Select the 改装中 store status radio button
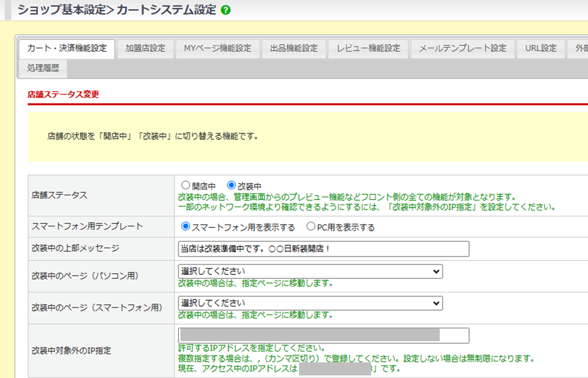This screenshot has height=378, width=588. 231,185
